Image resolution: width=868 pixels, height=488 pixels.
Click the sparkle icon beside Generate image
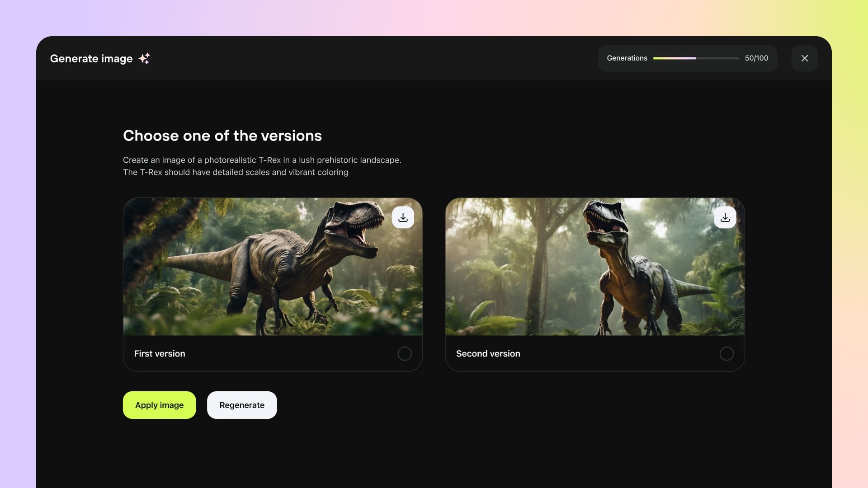point(144,58)
